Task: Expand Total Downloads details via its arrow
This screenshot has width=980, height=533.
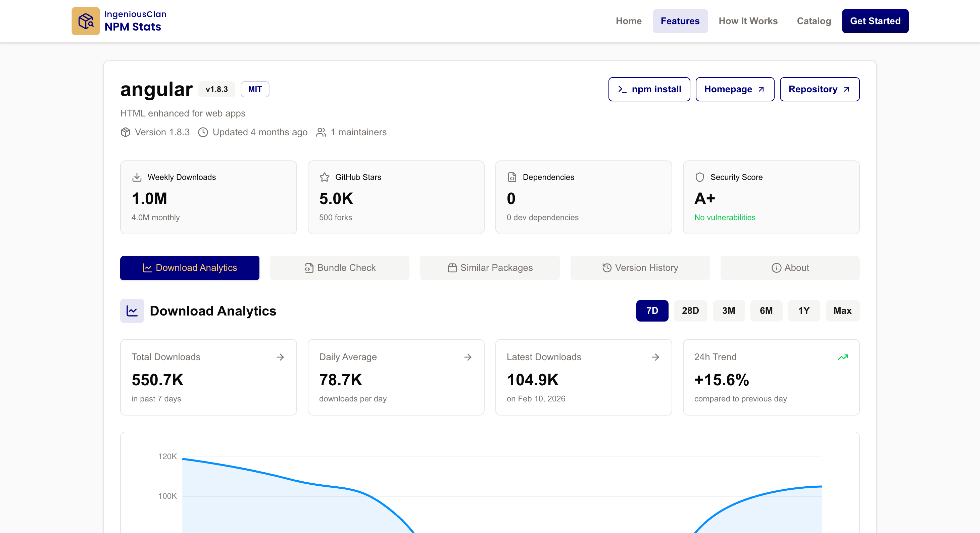Action: [x=280, y=357]
